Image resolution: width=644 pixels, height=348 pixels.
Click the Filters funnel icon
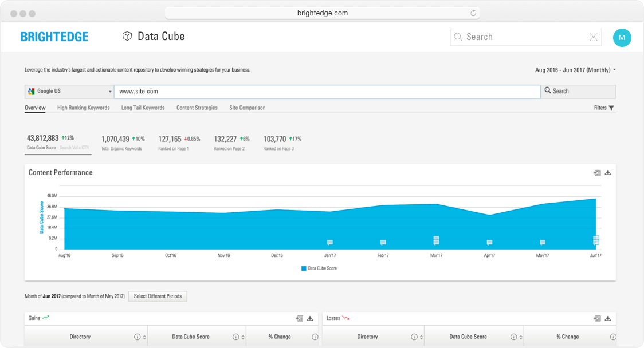611,108
